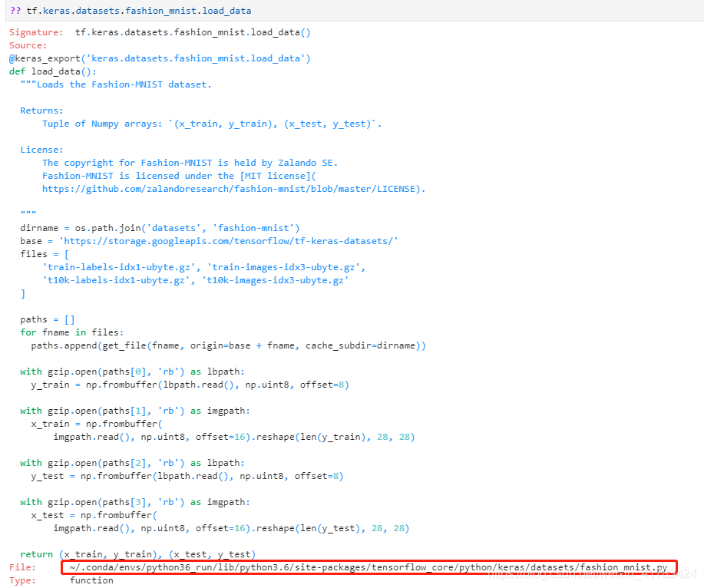704x588 pixels.
Task: Click the 'for fname in files:' line
Action: (72, 332)
